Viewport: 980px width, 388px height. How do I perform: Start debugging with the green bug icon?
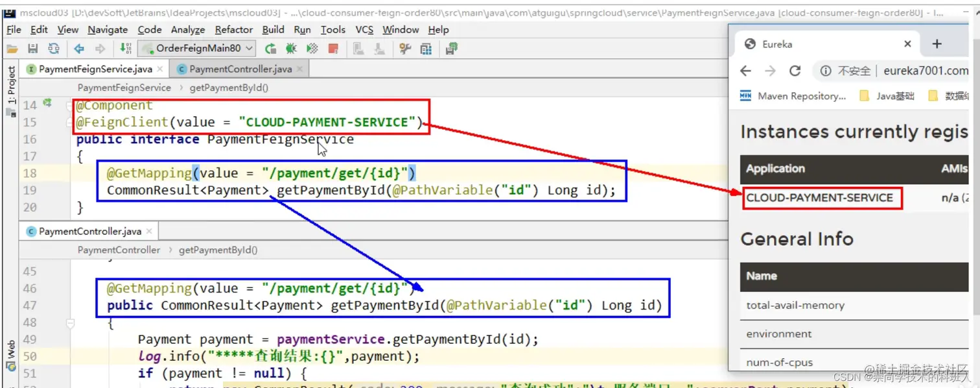pyautogui.click(x=292, y=49)
